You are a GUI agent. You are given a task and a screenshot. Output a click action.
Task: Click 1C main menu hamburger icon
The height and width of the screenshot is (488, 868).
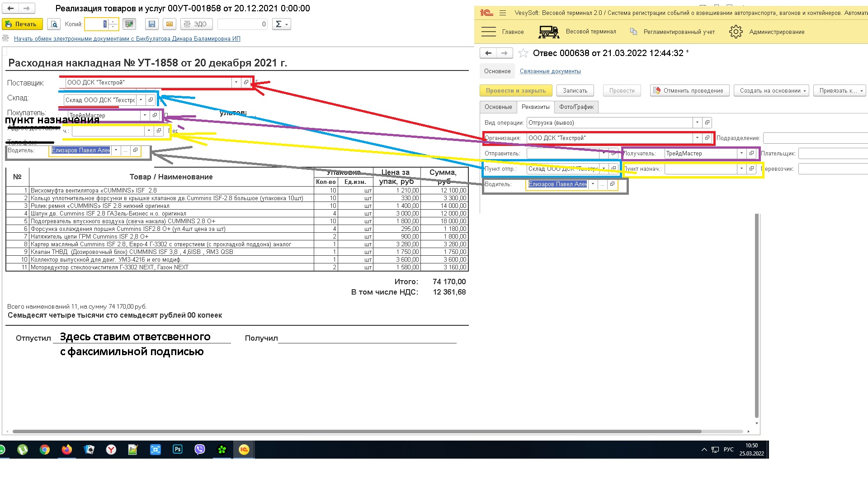tap(503, 13)
